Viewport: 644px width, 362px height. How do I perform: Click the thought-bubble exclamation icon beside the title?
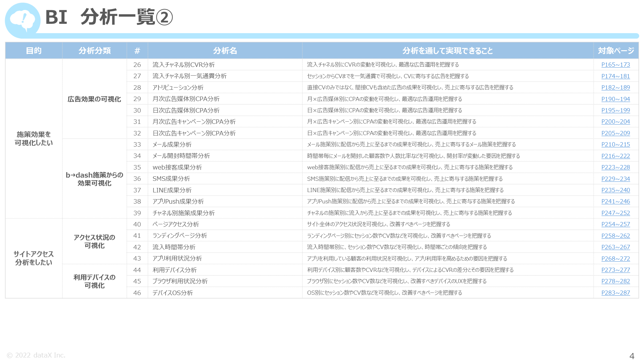pyautogui.click(x=23, y=20)
